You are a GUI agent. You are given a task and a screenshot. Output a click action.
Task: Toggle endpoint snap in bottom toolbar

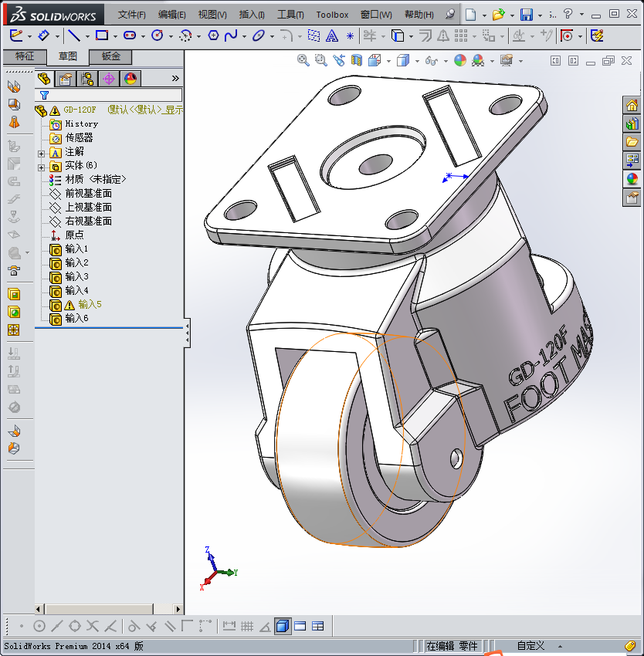[x=21, y=626]
